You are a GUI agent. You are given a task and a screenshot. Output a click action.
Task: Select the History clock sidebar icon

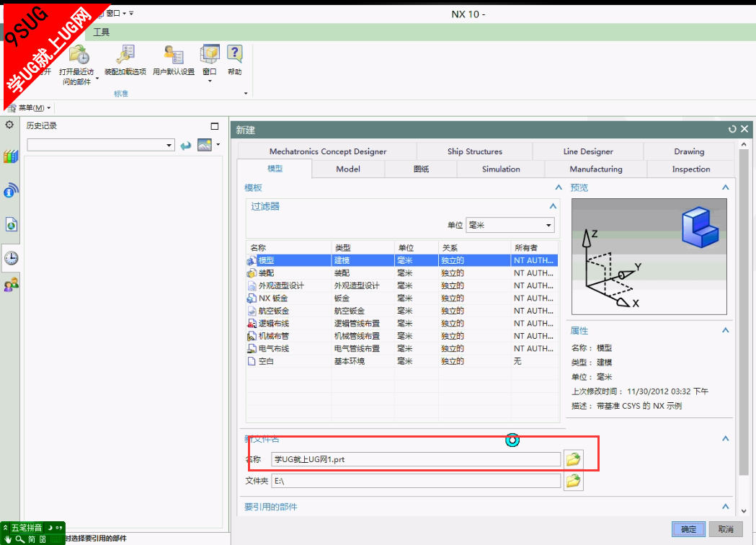point(11,258)
